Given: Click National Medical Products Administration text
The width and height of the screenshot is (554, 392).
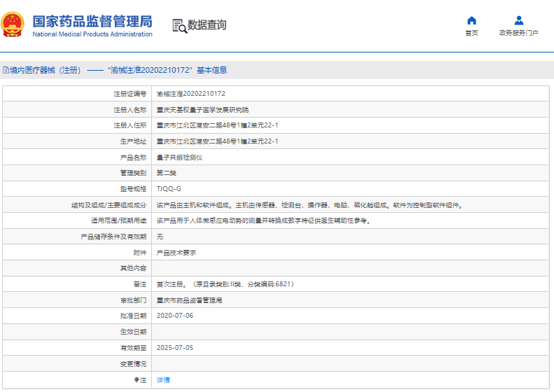Looking at the screenshot, I should click(92, 34).
